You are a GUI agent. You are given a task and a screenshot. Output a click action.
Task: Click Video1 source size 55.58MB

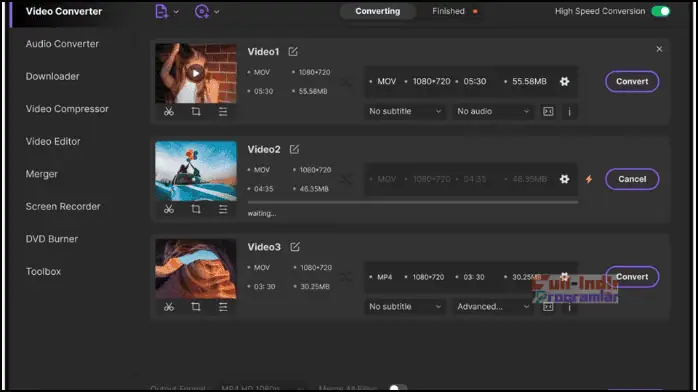313,91
